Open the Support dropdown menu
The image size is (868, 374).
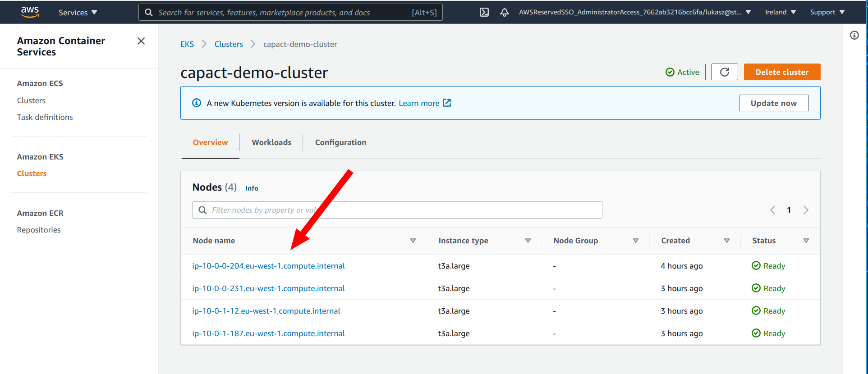coord(827,12)
